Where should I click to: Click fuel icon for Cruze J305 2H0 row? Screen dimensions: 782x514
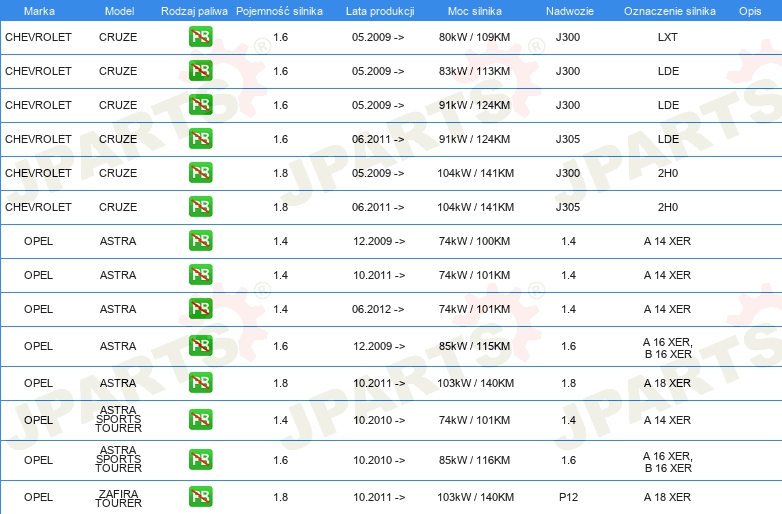[200, 207]
